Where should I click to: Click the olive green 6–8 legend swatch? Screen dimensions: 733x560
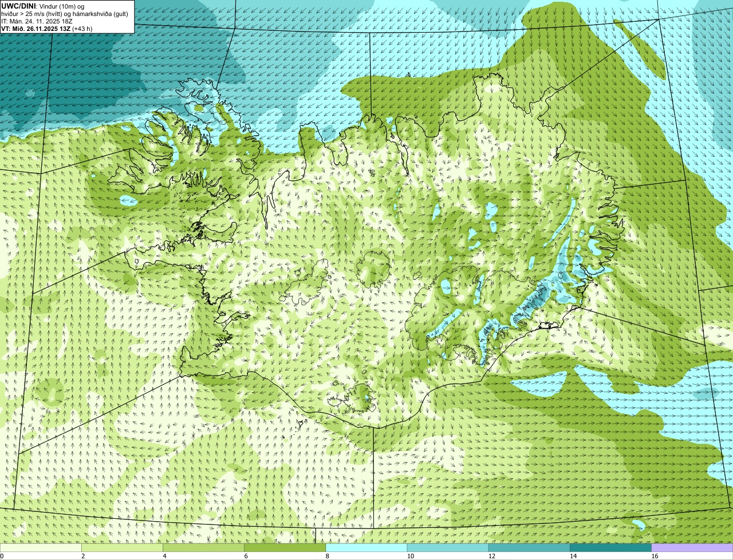click(285, 547)
